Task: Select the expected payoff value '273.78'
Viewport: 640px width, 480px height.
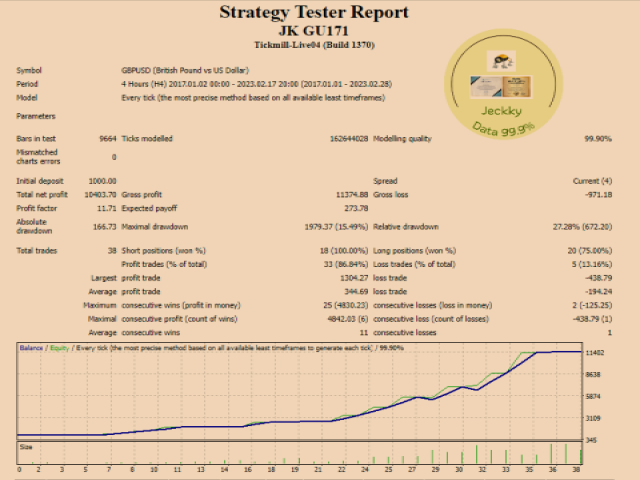Action: pos(356,208)
